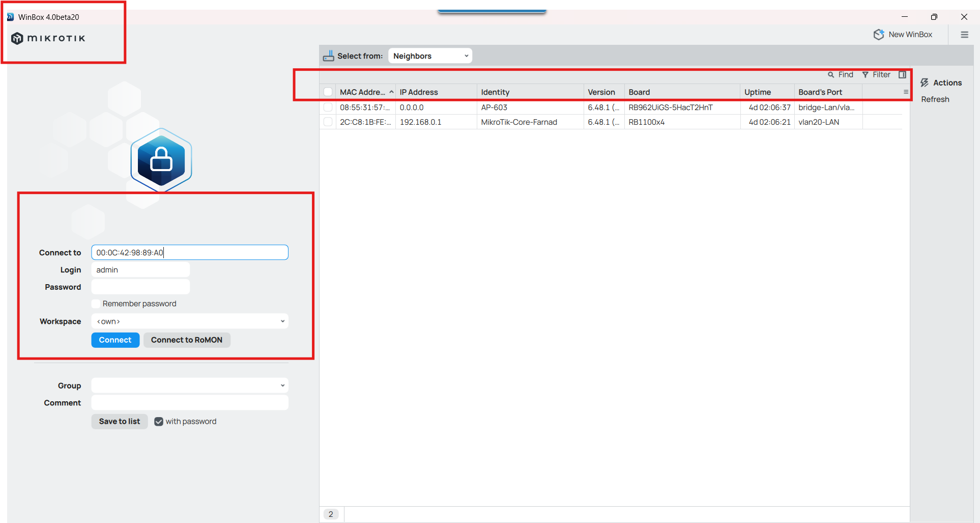Screen dimensions: 980x523
Task: Click into the Connect to address field
Action: (x=190, y=253)
